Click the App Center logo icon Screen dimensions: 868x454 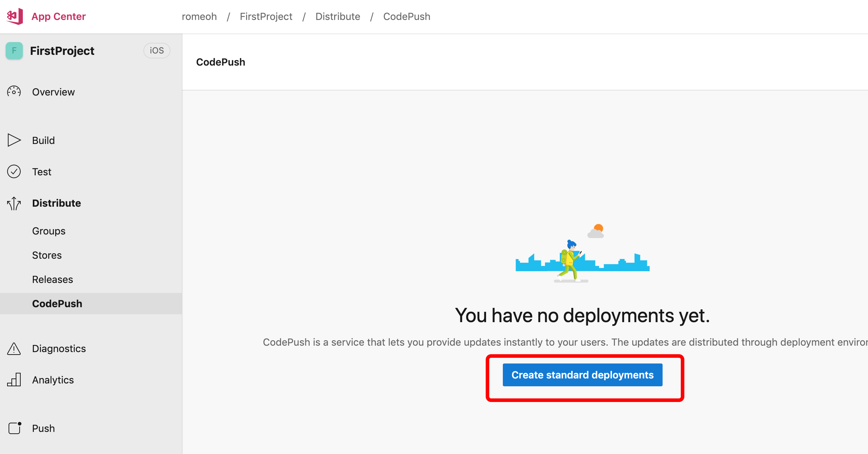(15, 16)
